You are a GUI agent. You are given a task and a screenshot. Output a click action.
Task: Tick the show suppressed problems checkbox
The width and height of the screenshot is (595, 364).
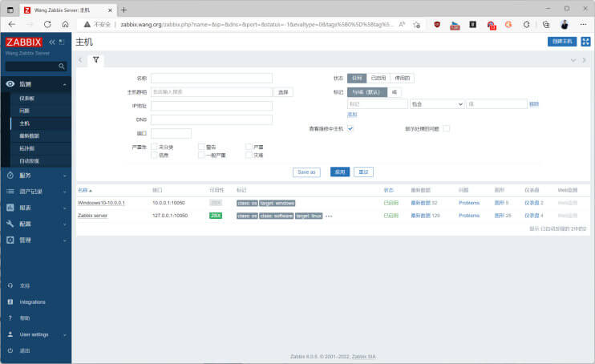446,128
